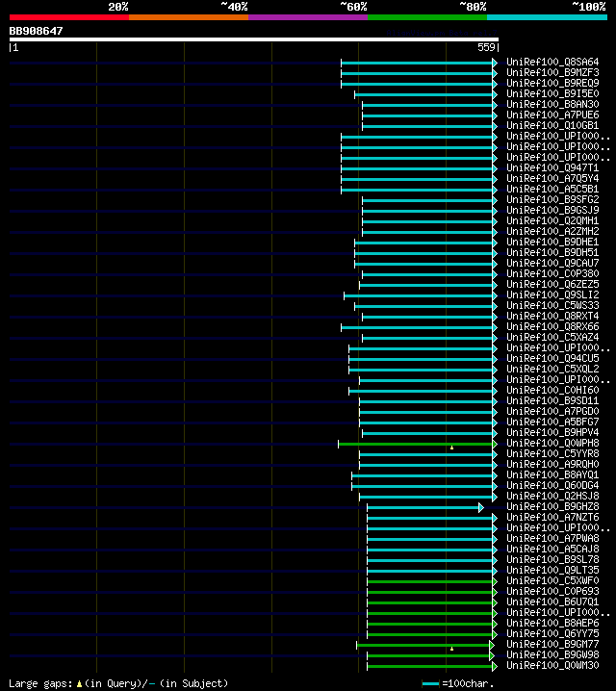The width and height of the screenshot is (616, 691).
Task: Select the UniRef100_B8AN30 label
Action: pos(552,105)
